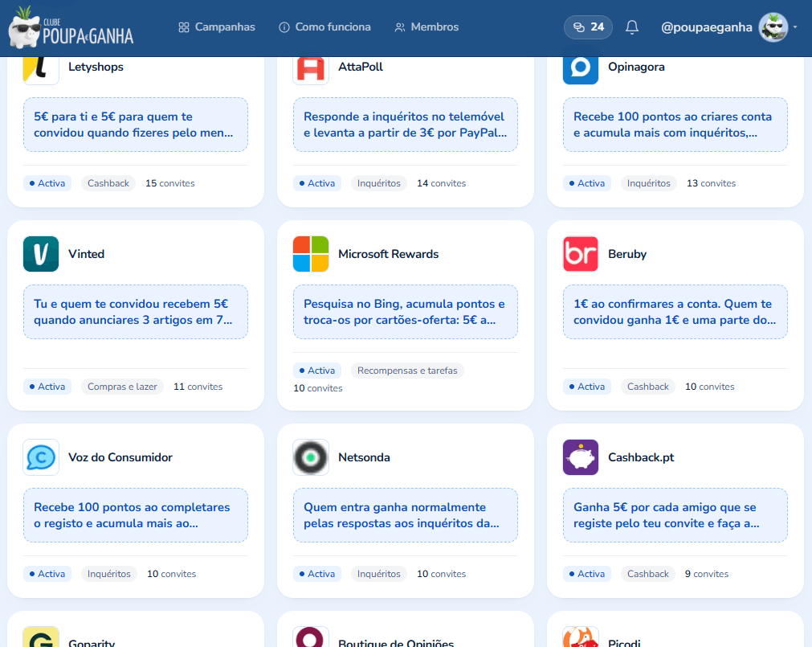Click AttaPoll description 'Responde a inquéritos'
The image size is (812, 647).
tap(406, 125)
